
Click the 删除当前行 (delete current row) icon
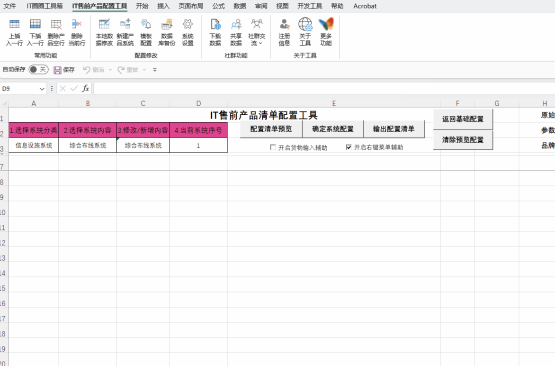pos(77,24)
